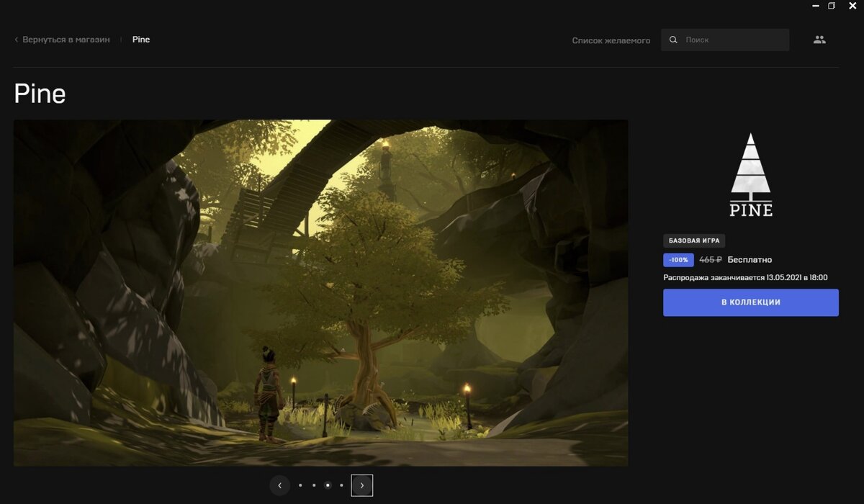Click the Pine breadcrumb label
Screen dimensions: 864x504
(x=141, y=40)
